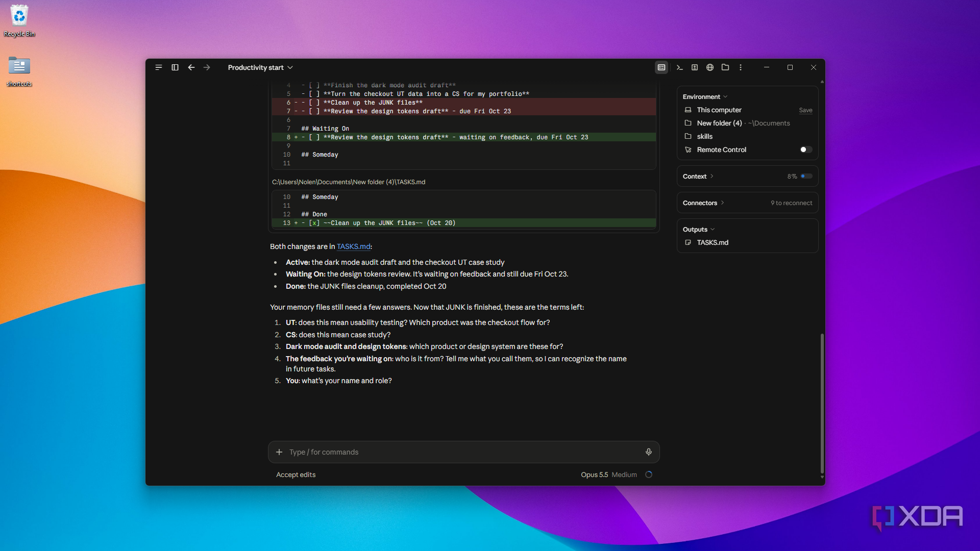980x551 pixels.
Task: Click the plus attach button in input
Action: [279, 452]
